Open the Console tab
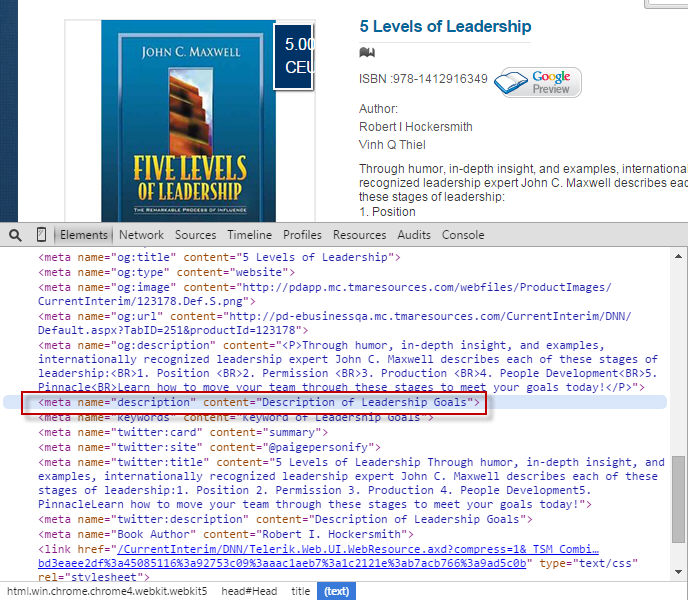This screenshot has width=688, height=600. click(x=463, y=235)
